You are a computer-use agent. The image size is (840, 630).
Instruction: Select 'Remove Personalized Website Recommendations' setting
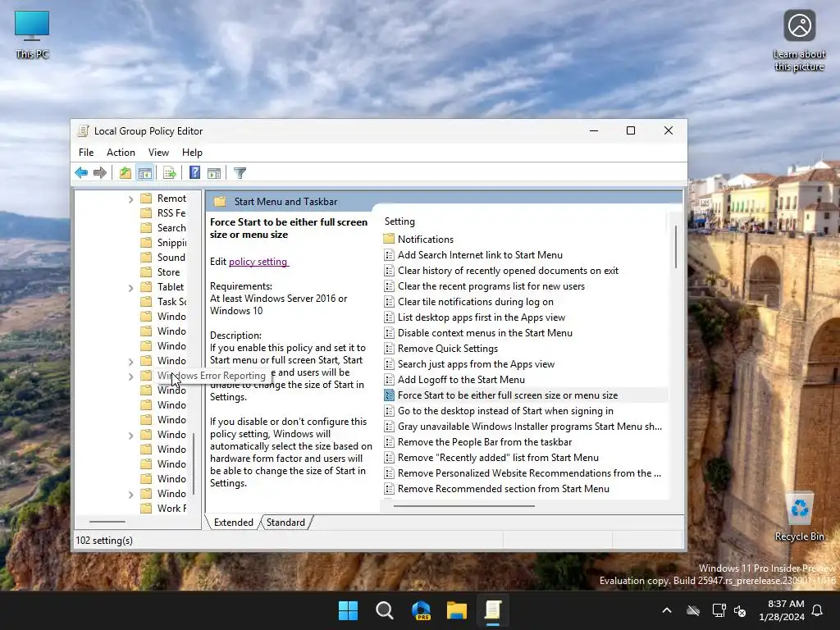tap(529, 473)
